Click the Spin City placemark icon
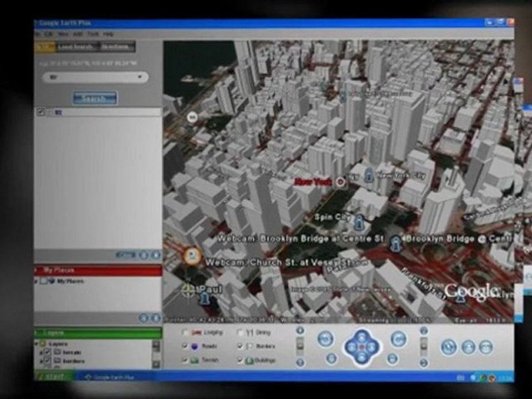The width and height of the screenshot is (532, 399). click(x=359, y=222)
